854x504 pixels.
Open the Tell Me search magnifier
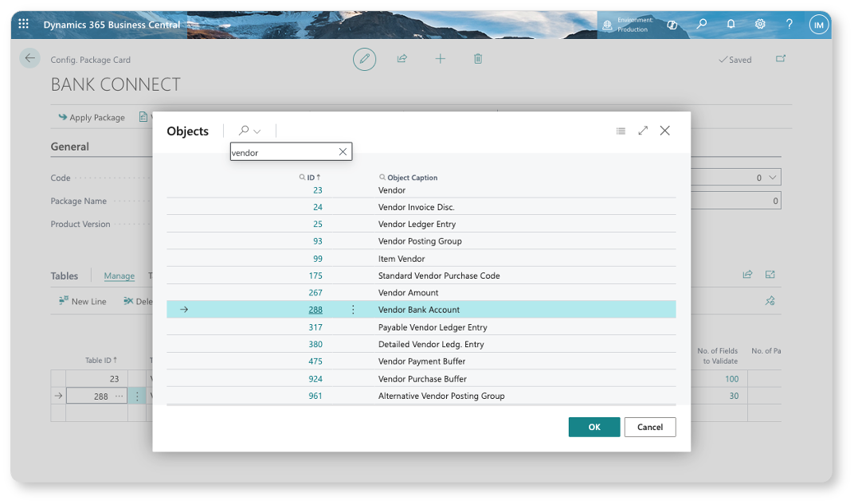tap(702, 24)
